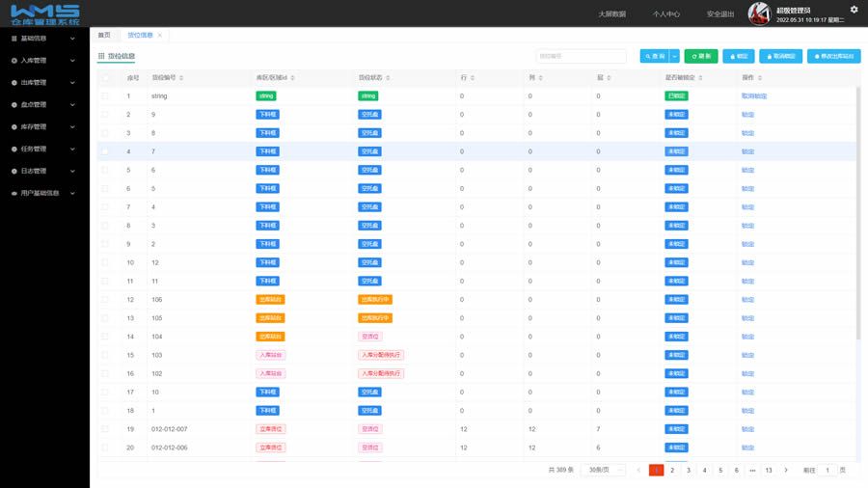
Task: Click 取消锁定 link in row 1
Action: 754,96
